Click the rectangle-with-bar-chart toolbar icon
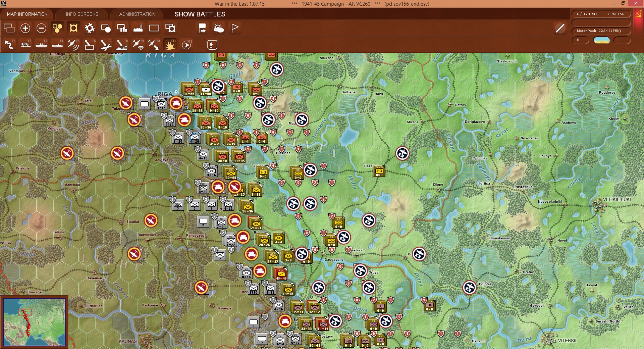 click(x=122, y=28)
